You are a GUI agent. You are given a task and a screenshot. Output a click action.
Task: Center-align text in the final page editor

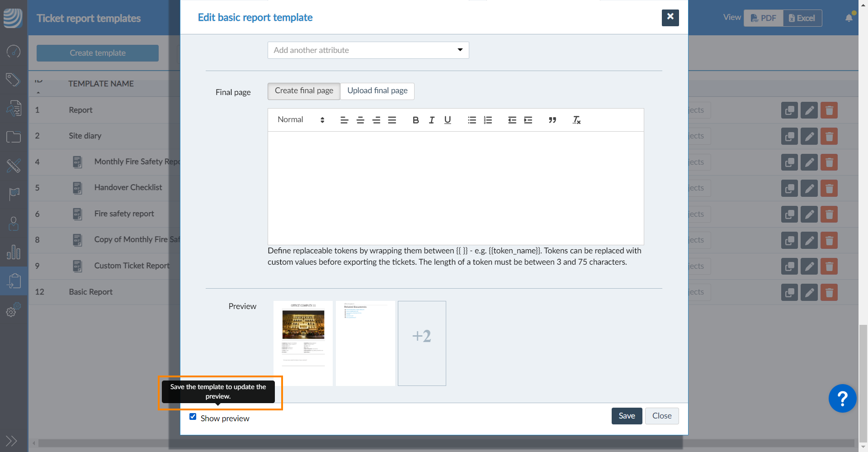click(360, 120)
